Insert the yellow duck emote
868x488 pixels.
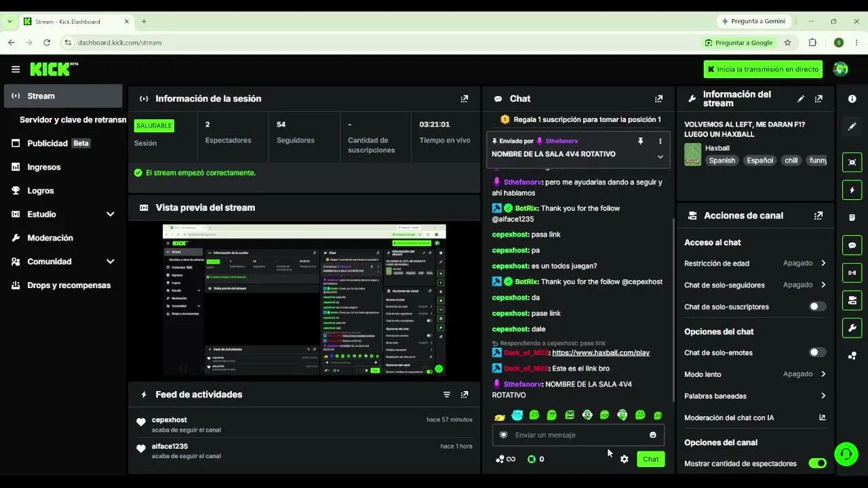tap(500, 415)
